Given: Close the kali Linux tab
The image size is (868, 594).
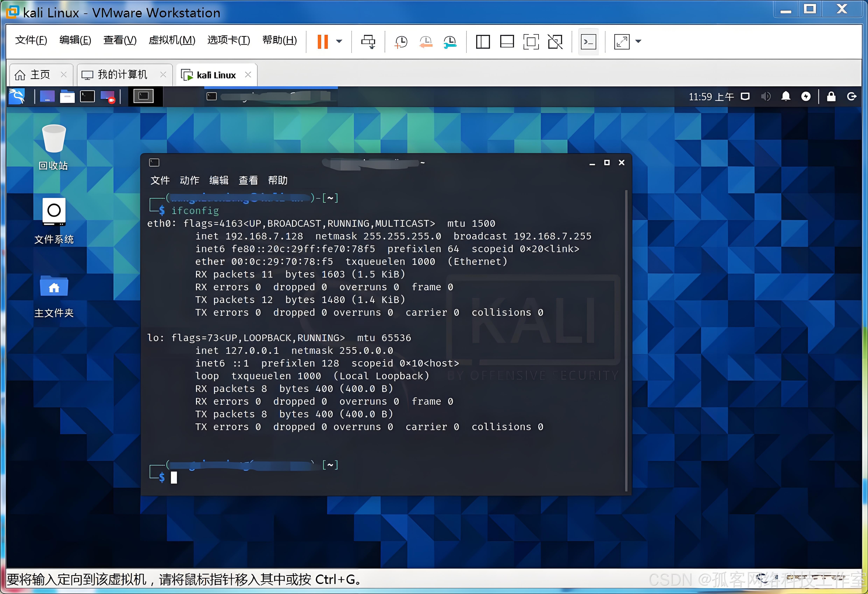Looking at the screenshot, I should point(248,74).
